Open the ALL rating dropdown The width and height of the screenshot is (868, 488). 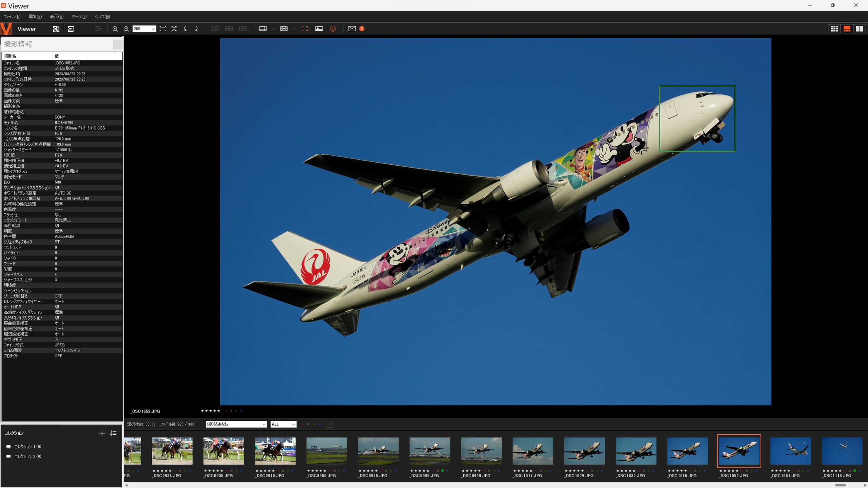point(283,424)
